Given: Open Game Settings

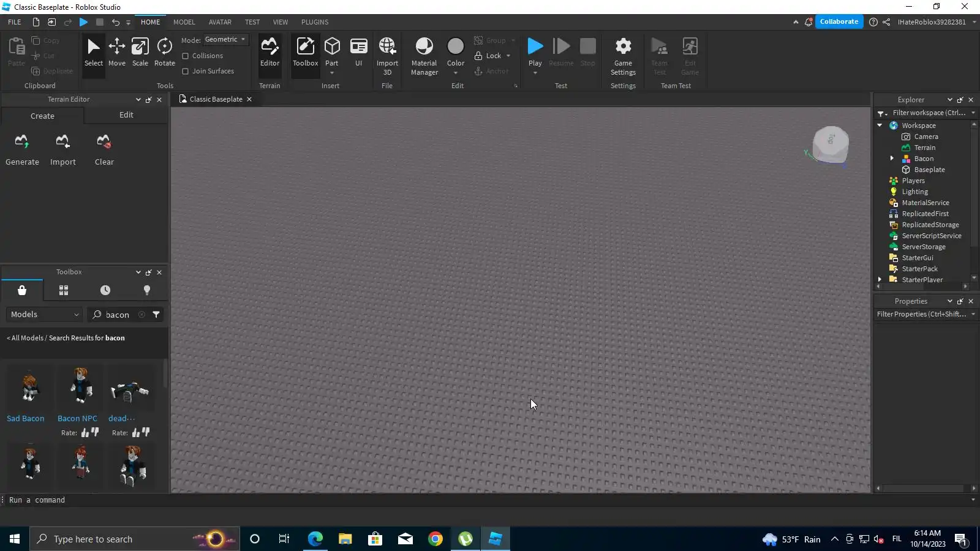Looking at the screenshot, I should point(623,56).
